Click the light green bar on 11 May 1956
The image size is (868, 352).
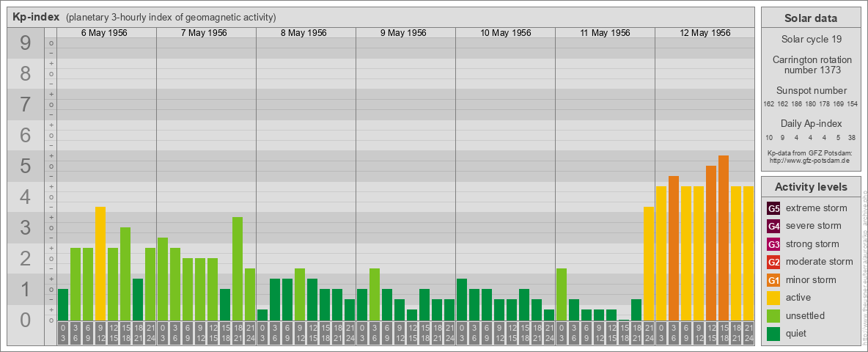562,295
